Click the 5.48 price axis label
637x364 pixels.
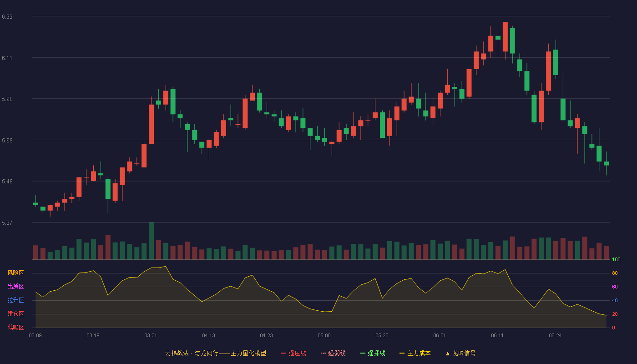(x=7, y=182)
